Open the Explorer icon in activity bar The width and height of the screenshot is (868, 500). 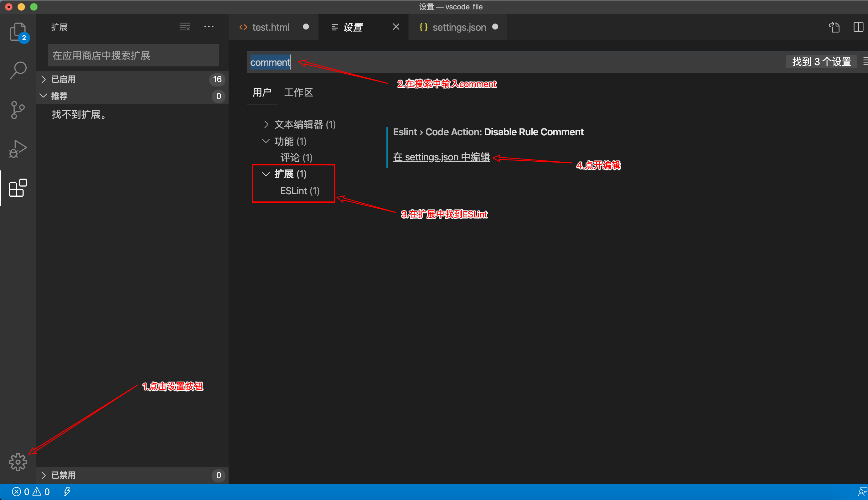click(x=18, y=32)
